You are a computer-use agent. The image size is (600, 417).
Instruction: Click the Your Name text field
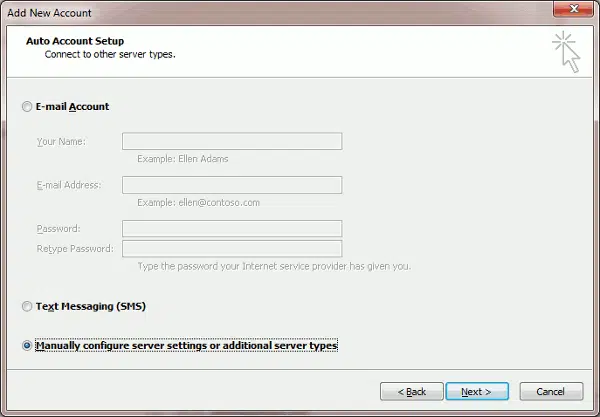[x=232, y=141]
